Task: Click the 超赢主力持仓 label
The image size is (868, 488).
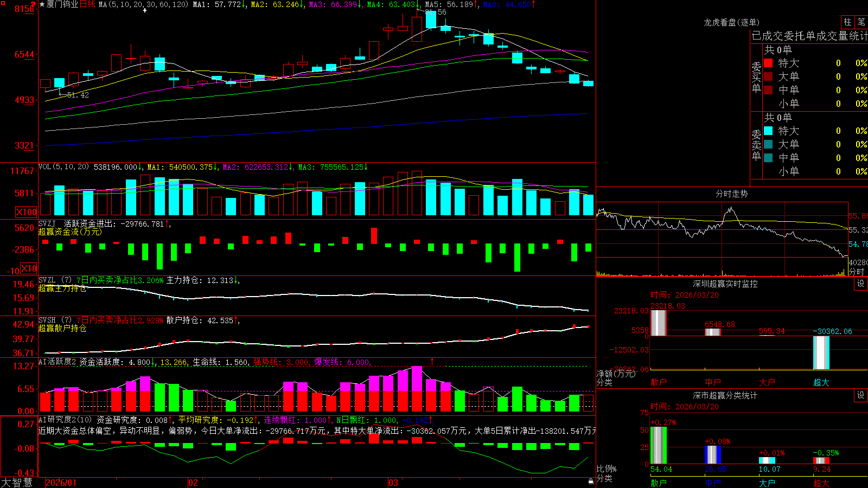Action: click(x=62, y=288)
